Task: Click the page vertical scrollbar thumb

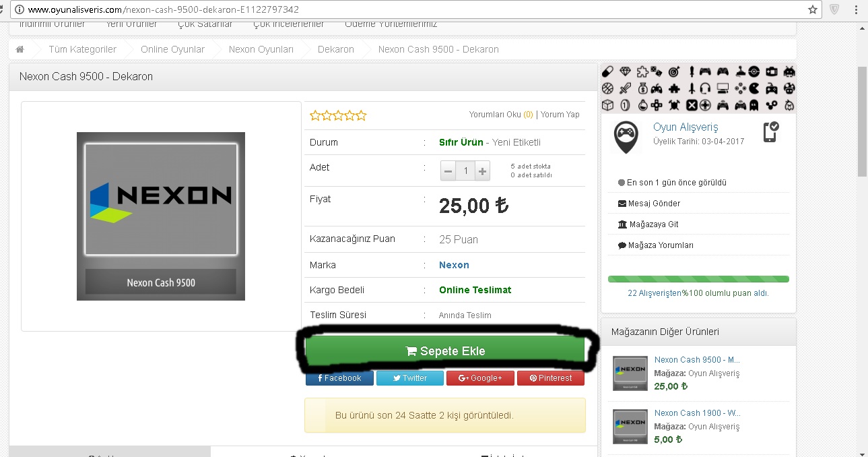Action: [862, 121]
